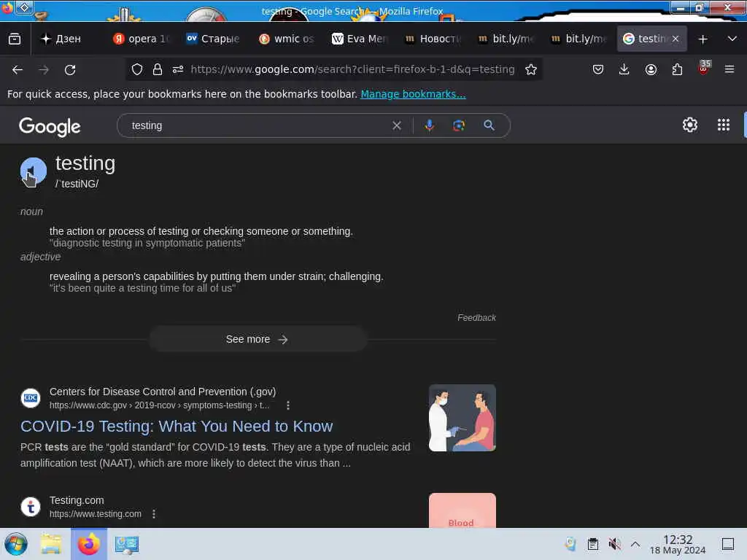The height and width of the screenshot is (560, 747).
Task: Open the taskbar computer monitor app
Action: point(127,545)
